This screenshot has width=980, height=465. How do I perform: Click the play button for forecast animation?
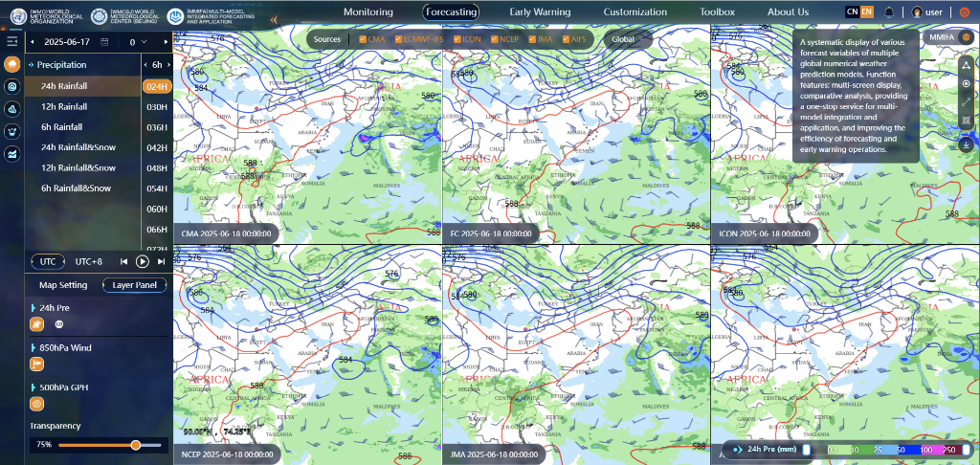143,261
